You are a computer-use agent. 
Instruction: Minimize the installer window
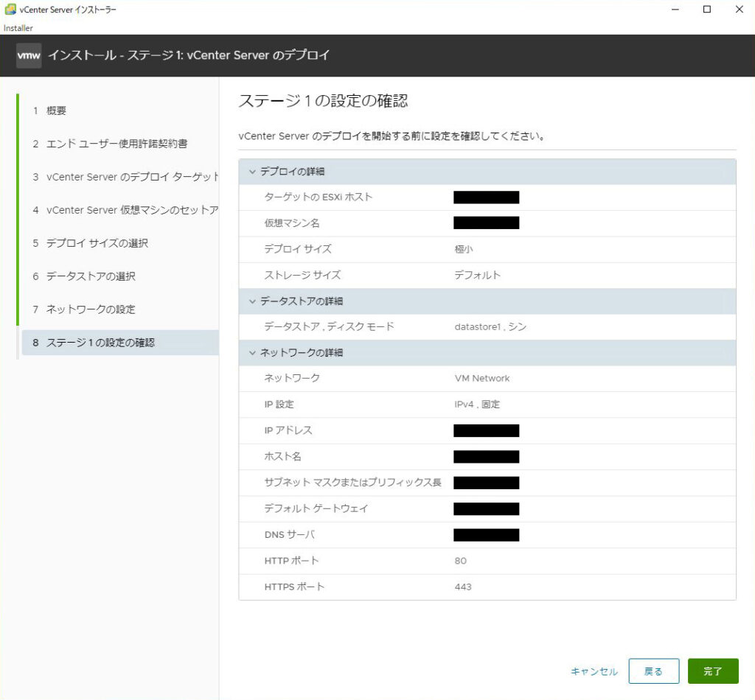pyautogui.click(x=675, y=9)
